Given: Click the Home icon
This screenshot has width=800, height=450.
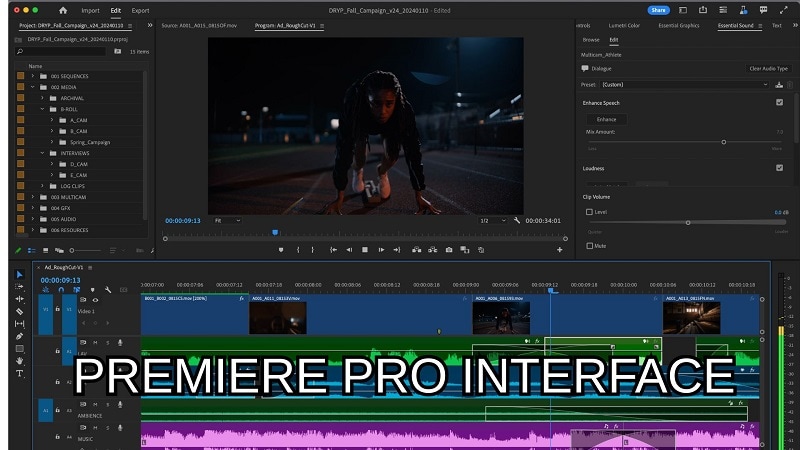Looking at the screenshot, I should pyautogui.click(x=63, y=10).
